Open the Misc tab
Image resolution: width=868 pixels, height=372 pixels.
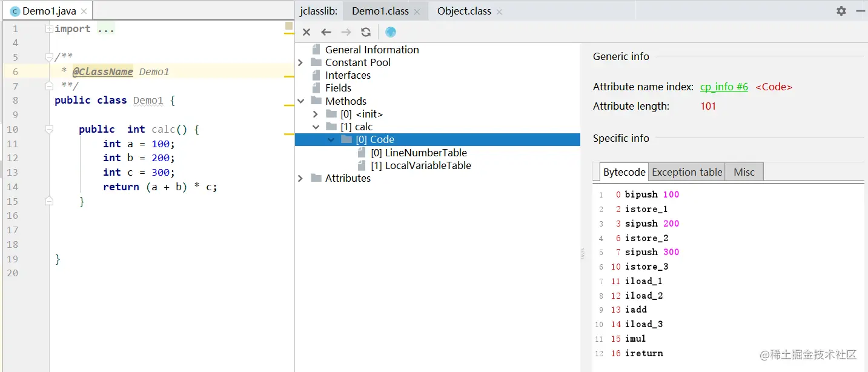(x=744, y=172)
